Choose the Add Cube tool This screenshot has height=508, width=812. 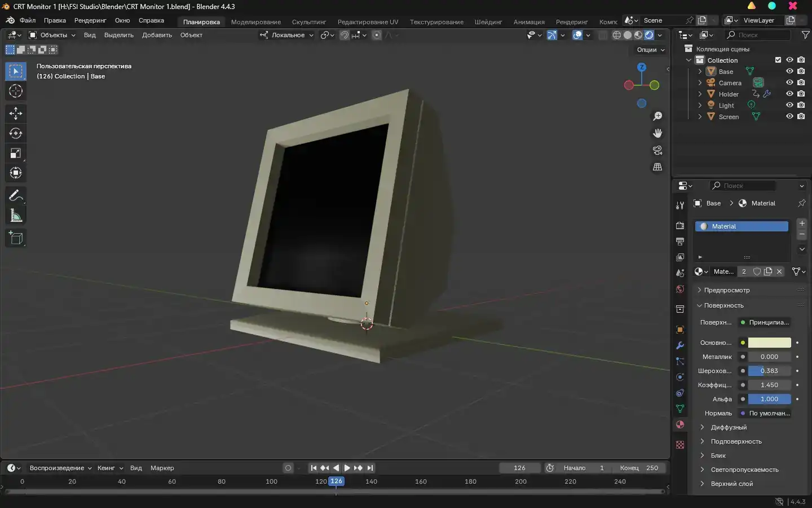coord(16,238)
